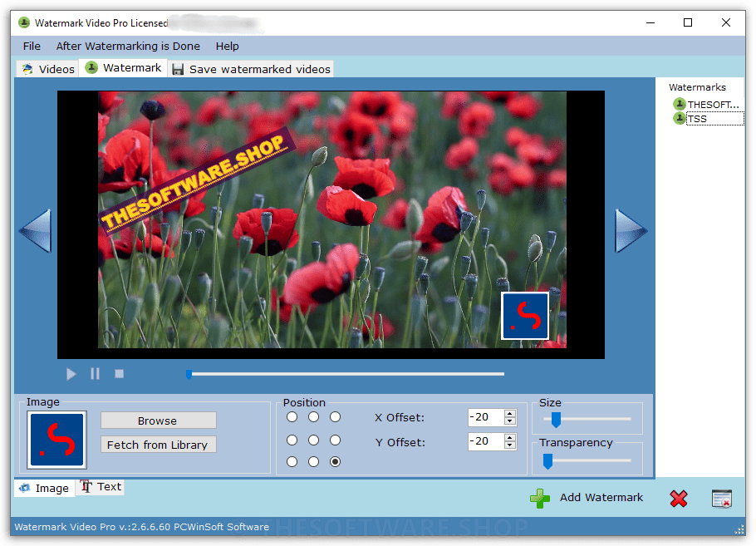Play the video preview

[71, 374]
